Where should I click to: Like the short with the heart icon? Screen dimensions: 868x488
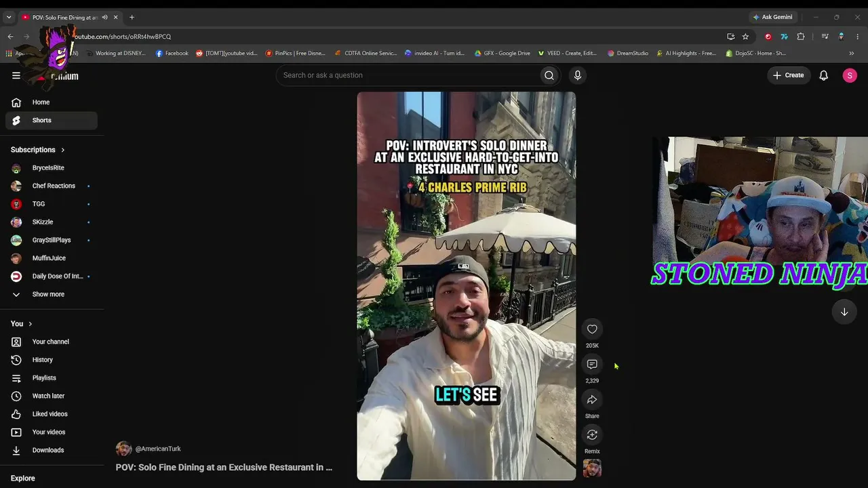click(592, 329)
